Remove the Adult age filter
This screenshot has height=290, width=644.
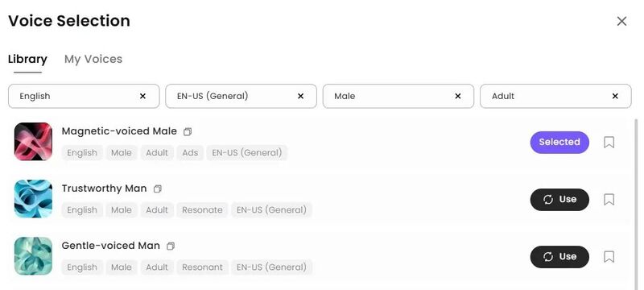[x=615, y=96]
